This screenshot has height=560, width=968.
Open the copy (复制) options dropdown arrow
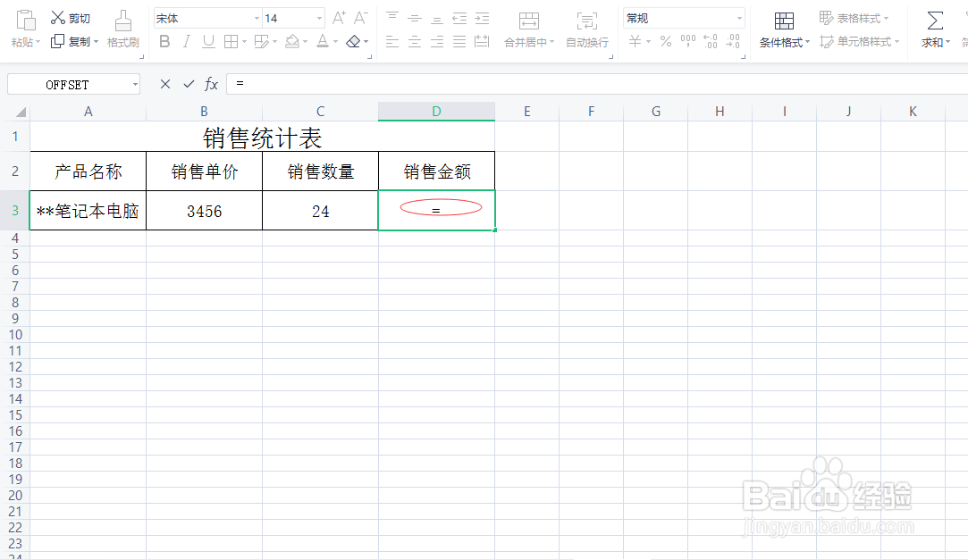96,42
